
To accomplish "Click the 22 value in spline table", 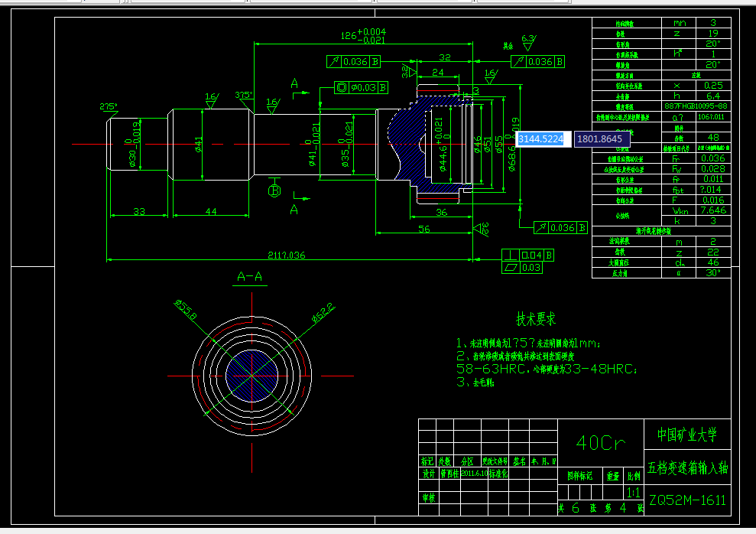I will (713, 252).
